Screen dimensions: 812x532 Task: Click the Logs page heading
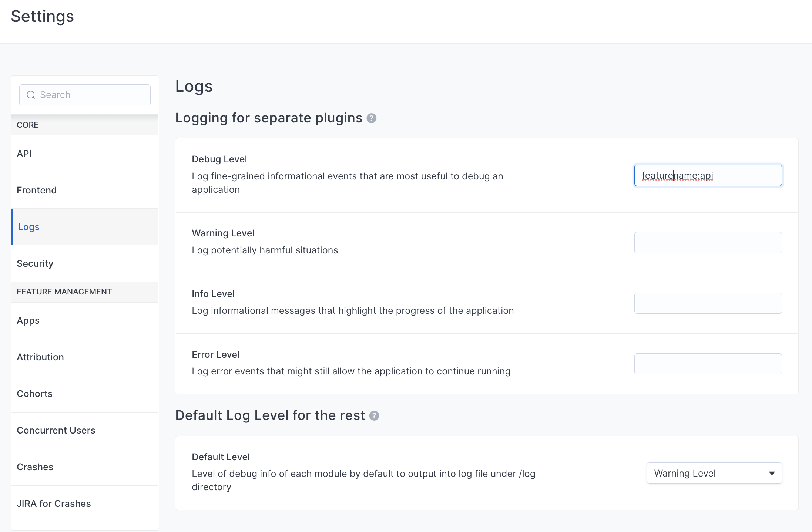pos(194,87)
